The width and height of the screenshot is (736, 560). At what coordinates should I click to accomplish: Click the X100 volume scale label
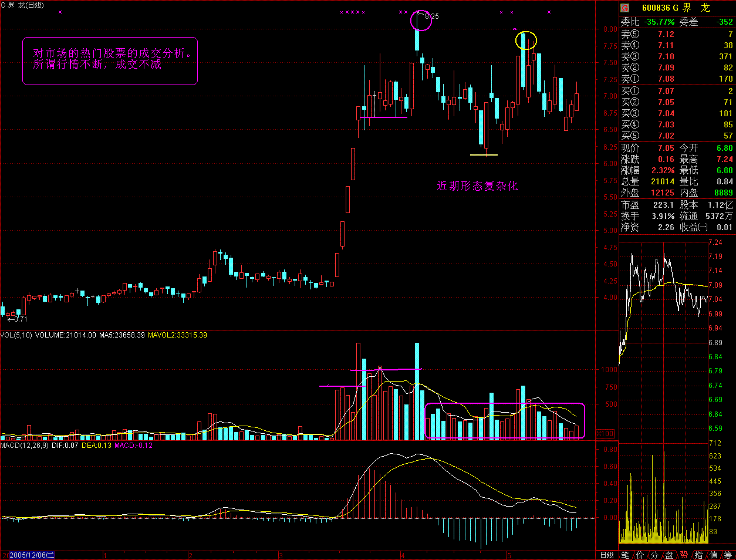click(x=605, y=434)
